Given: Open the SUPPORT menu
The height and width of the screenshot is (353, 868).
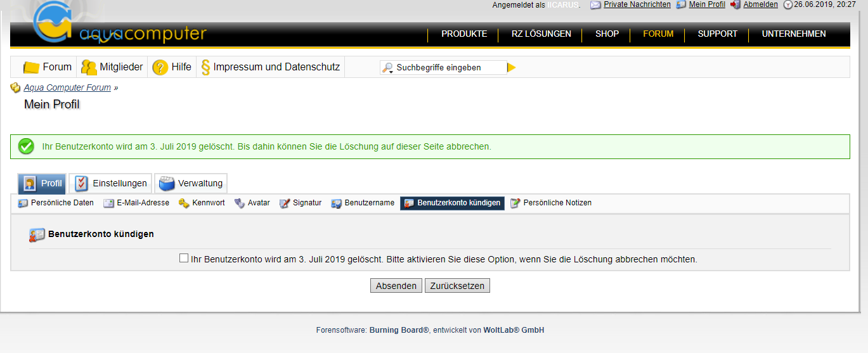Looking at the screenshot, I should [718, 34].
